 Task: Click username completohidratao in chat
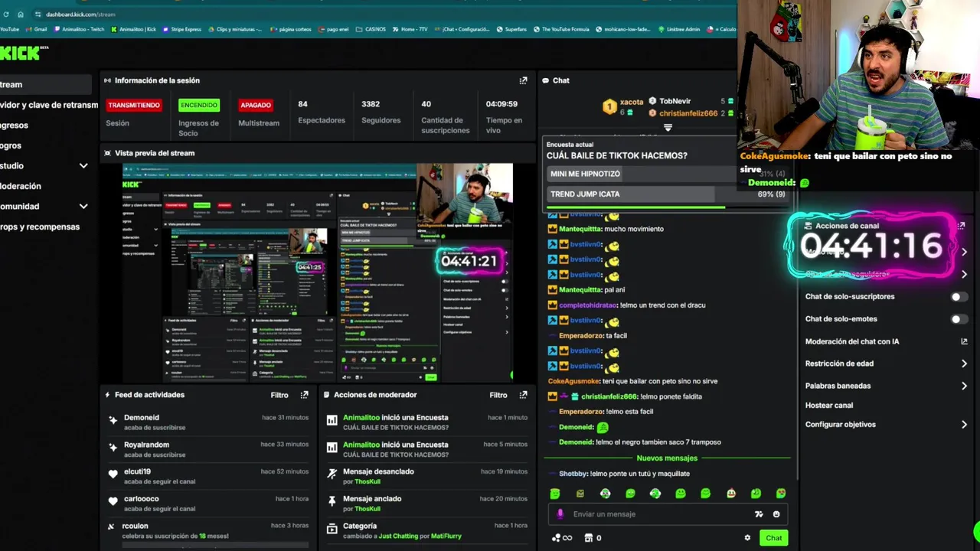(x=588, y=305)
